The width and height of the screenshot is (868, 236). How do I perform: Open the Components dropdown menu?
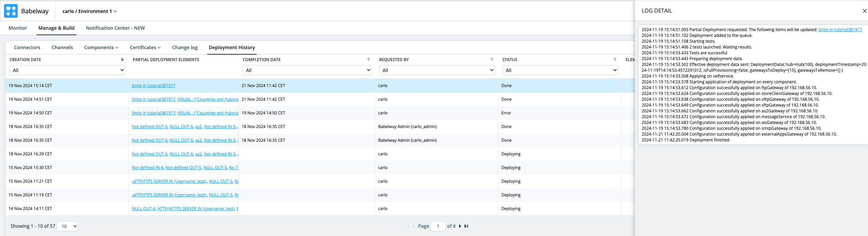(x=101, y=47)
